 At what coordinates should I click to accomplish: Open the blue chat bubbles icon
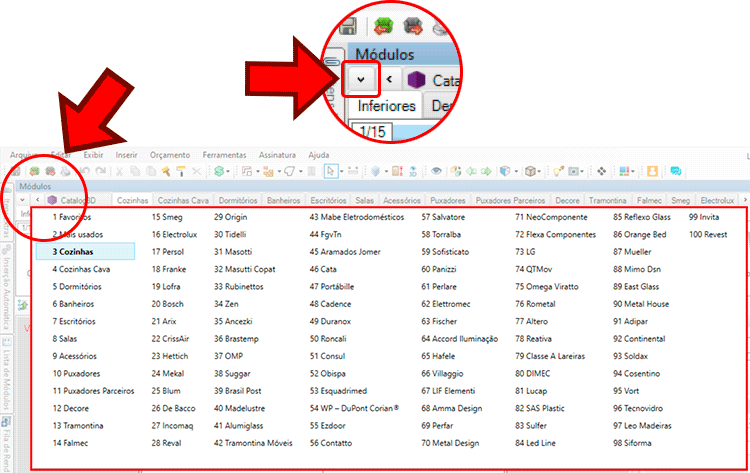point(675,171)
